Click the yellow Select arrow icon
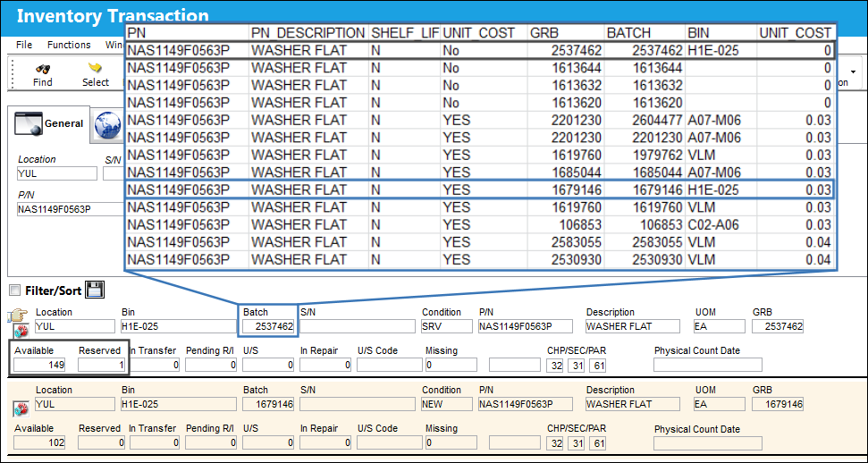The width and height of the screenshot is (868, 463). pyautogui.click(x=96, y=68)
